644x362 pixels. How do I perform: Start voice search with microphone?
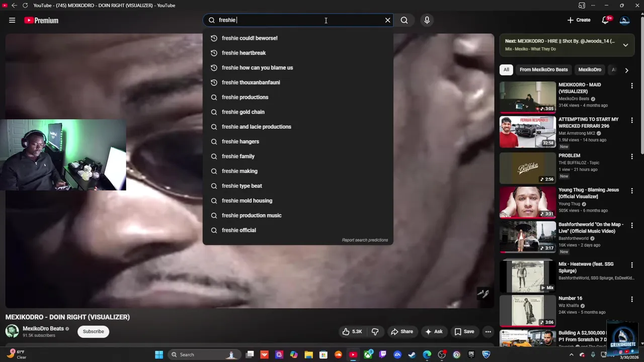point(427,20)
